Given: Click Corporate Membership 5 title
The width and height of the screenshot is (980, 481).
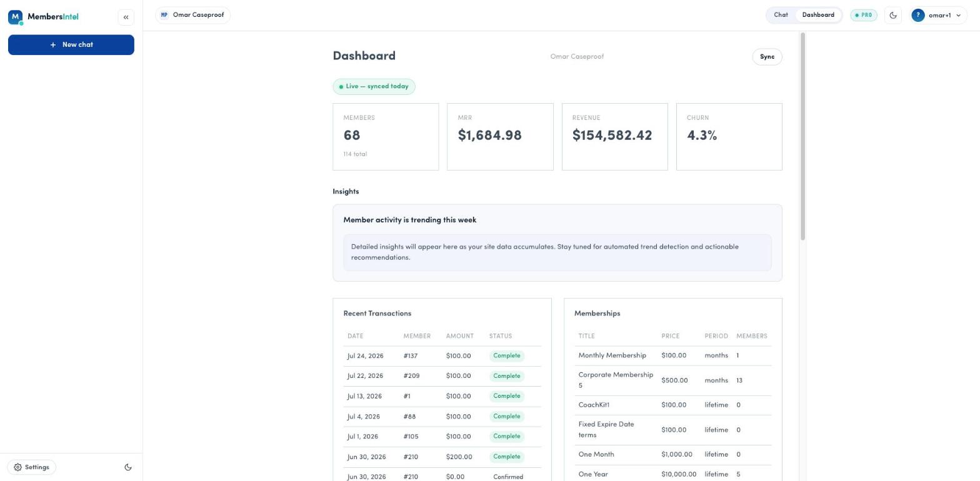Looking at the screenshot, I should pyautogui.click(x=616, y=380).
